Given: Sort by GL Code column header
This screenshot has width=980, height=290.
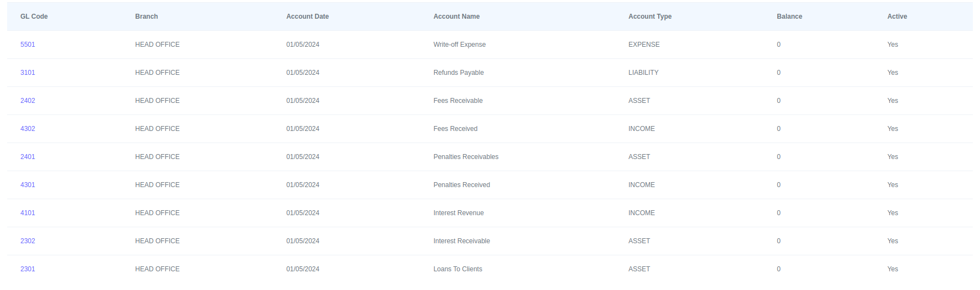Looking at the screenshot, I should [34, 17].
